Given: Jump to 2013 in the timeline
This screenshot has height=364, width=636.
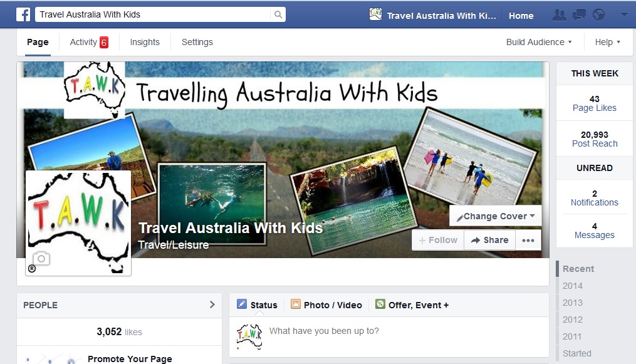Looking at the screenshot, I should tap(572, 303).
